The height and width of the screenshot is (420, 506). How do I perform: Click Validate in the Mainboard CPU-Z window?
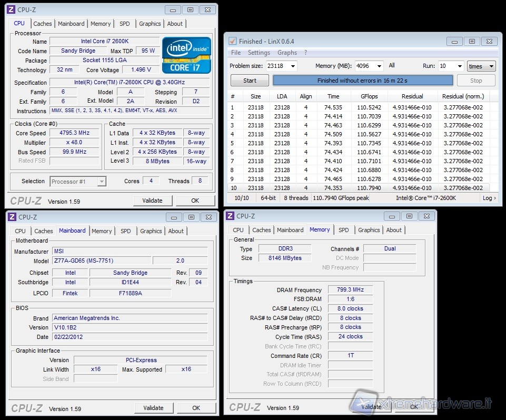coord(153,408)
